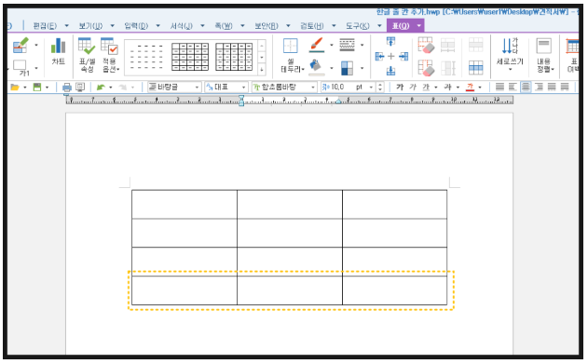The height and width of the screenshot is (364, 588).
Task: Print the document with printer icon
Action: point(67,88)
